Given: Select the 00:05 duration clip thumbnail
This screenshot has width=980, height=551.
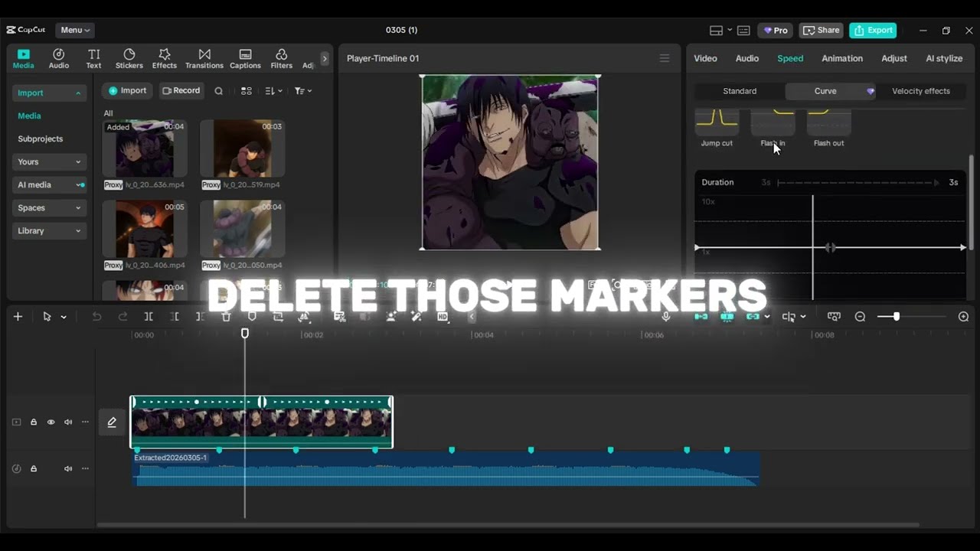Looking at the screenshot, I should 145,229.
